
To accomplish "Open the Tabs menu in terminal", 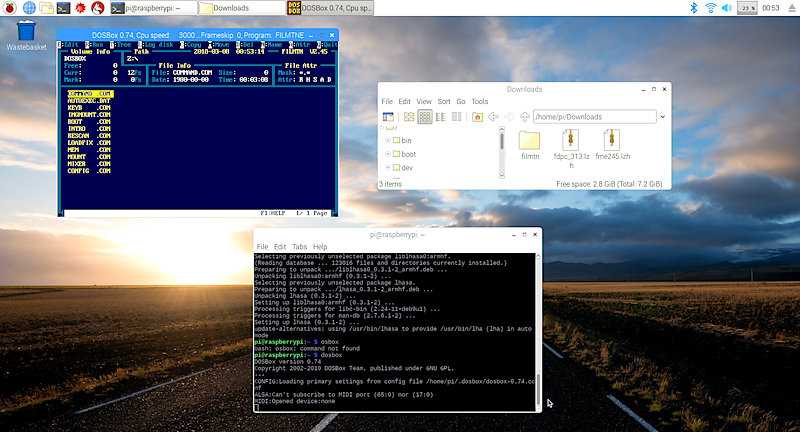I will 300,246.
